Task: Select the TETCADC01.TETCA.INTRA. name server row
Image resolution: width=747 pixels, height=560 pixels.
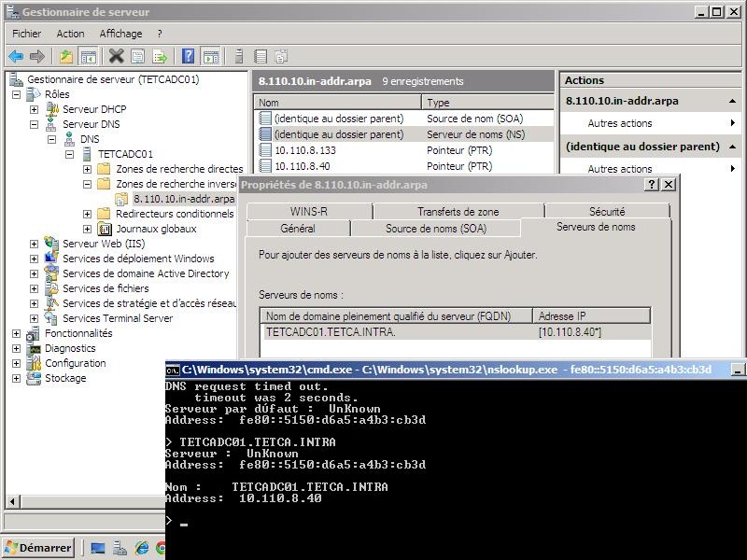Action: pyautogui.click(x=456, y=332)
